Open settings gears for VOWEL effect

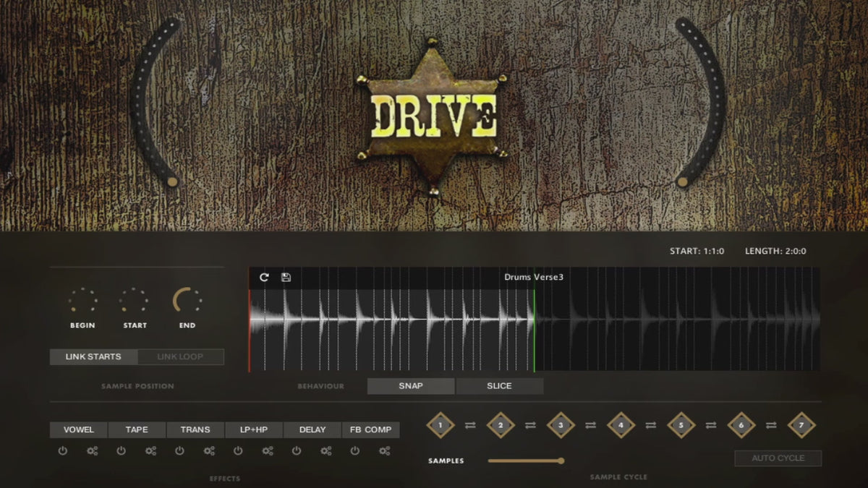tap(92, 451)
